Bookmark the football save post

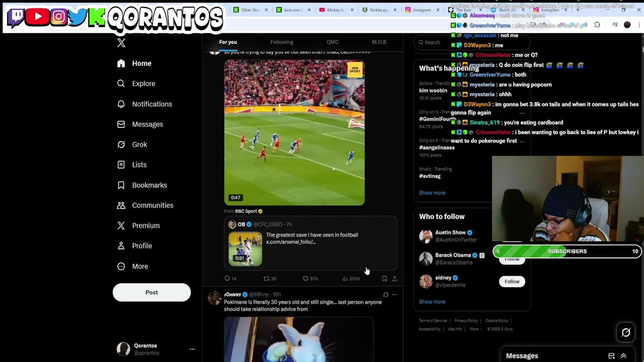pyautogui.click(x=384, y=279)
